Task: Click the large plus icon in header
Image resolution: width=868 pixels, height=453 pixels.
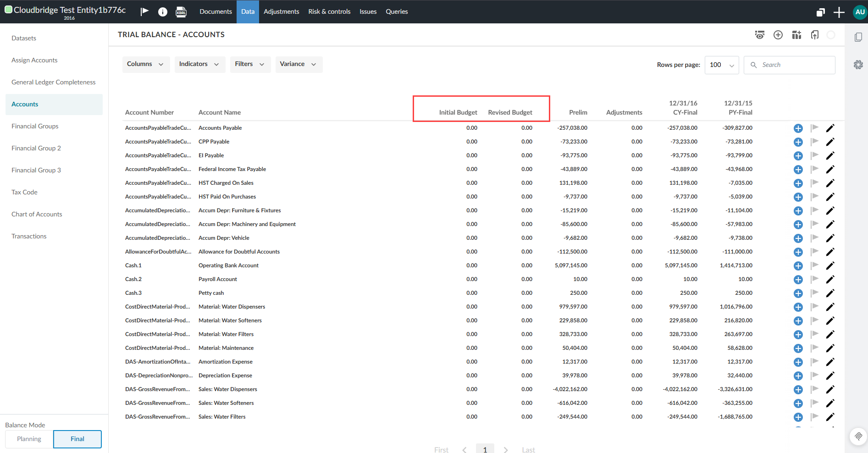Action: pyautogui.click(x=839, y=12)
